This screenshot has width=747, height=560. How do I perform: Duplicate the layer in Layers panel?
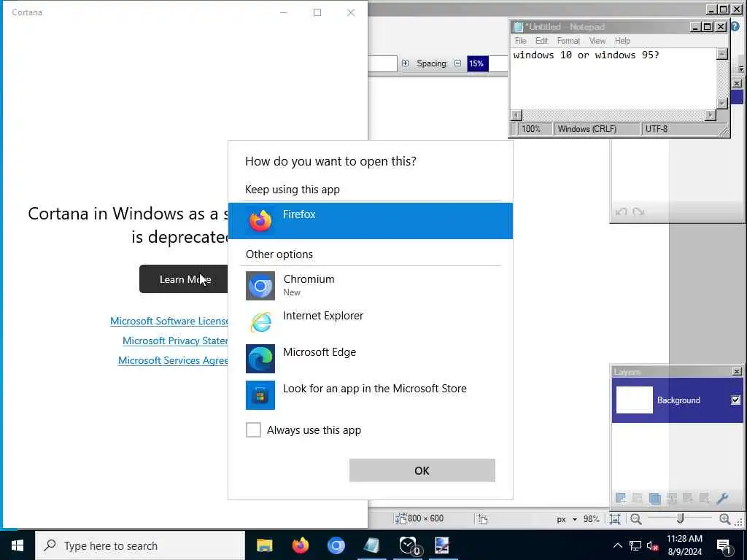[654, 499]
